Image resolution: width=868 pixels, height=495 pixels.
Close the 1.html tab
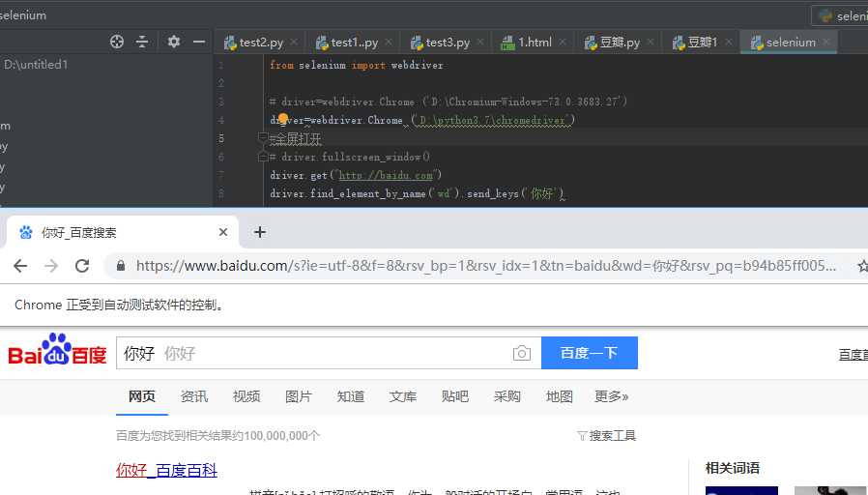pyautogui.click(x=563, y=43)
